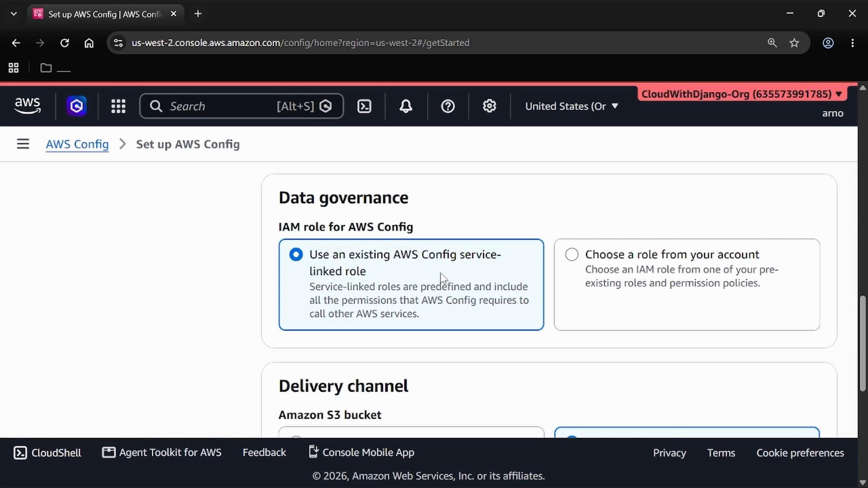Open the Privacy link
The image size is (868, 488).
click(670, 453)
